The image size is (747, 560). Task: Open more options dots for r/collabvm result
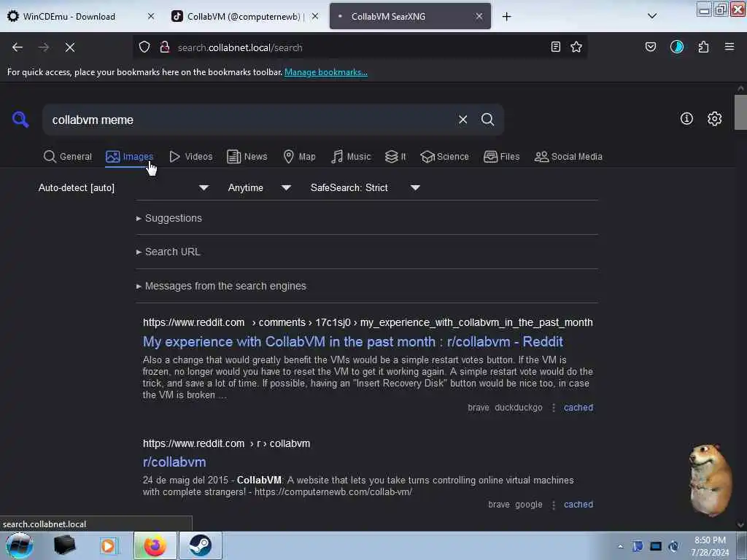click(x=554, y=505)
